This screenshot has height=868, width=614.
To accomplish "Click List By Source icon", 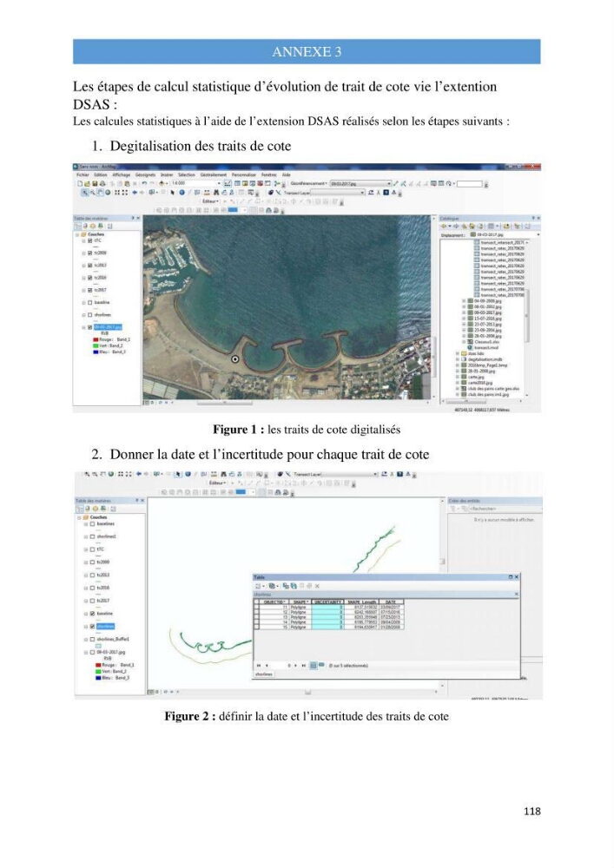I will [86, 226].
